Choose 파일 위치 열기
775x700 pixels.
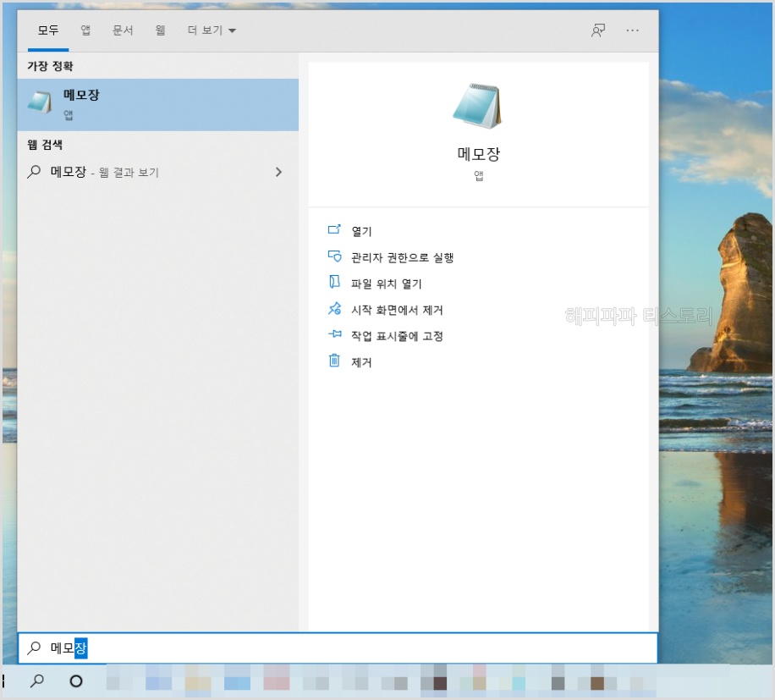pyautogui.click(x=387, y=284)
